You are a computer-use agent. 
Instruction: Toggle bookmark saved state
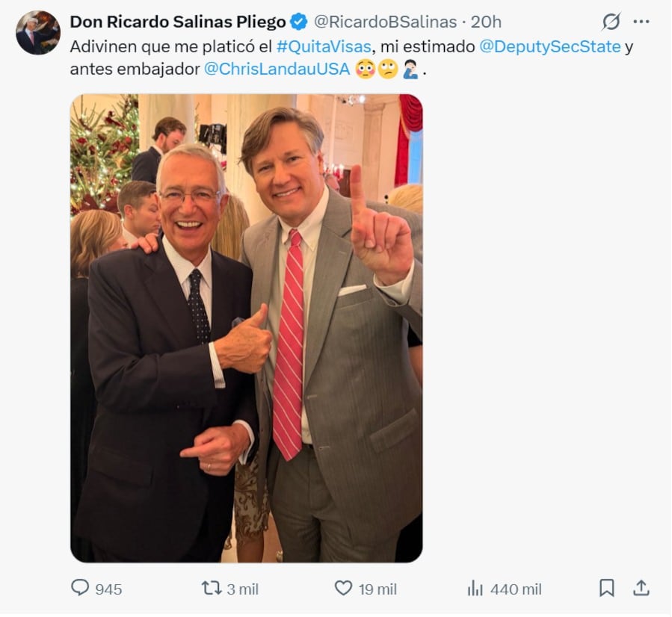tap(608, 589)
